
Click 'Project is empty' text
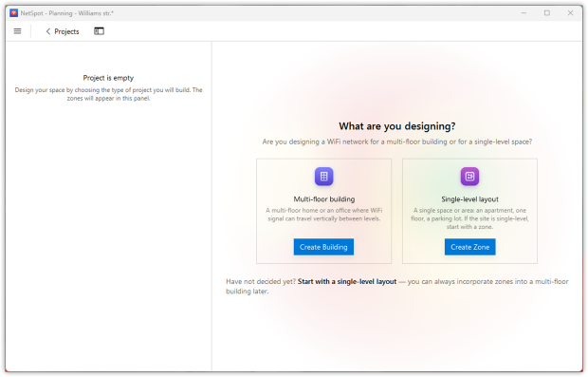108,78
